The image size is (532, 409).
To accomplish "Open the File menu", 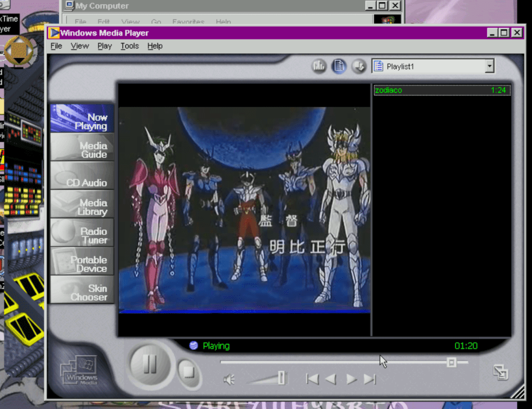I will tap(56, 46).
